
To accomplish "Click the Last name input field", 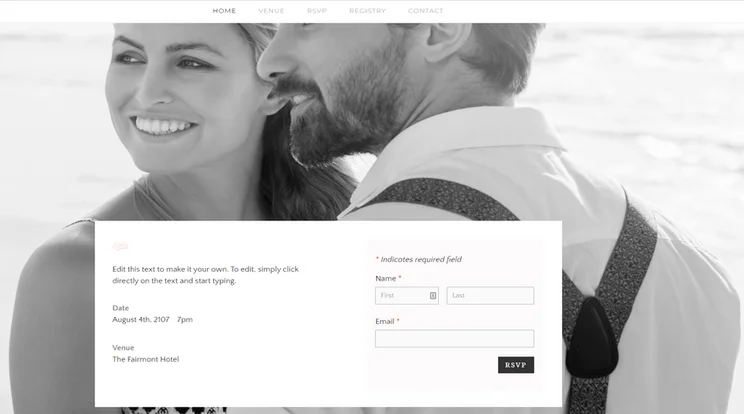I will pos(490,295).
